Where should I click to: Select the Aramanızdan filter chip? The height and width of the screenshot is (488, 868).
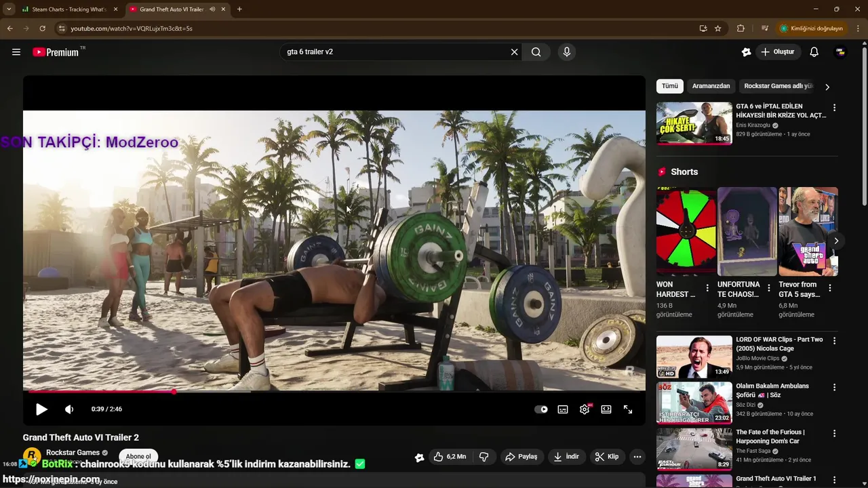pos(711,86)
